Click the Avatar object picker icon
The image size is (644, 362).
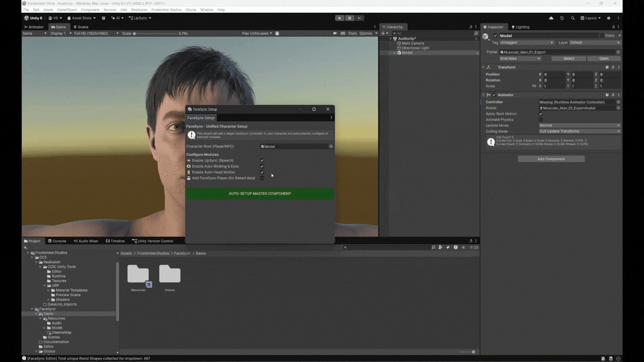[x=618, y=108]
